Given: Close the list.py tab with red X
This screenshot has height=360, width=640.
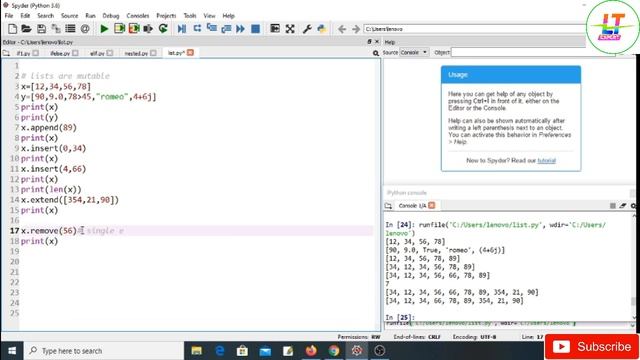Looking at the screenshot, I should tap(190, 53).
